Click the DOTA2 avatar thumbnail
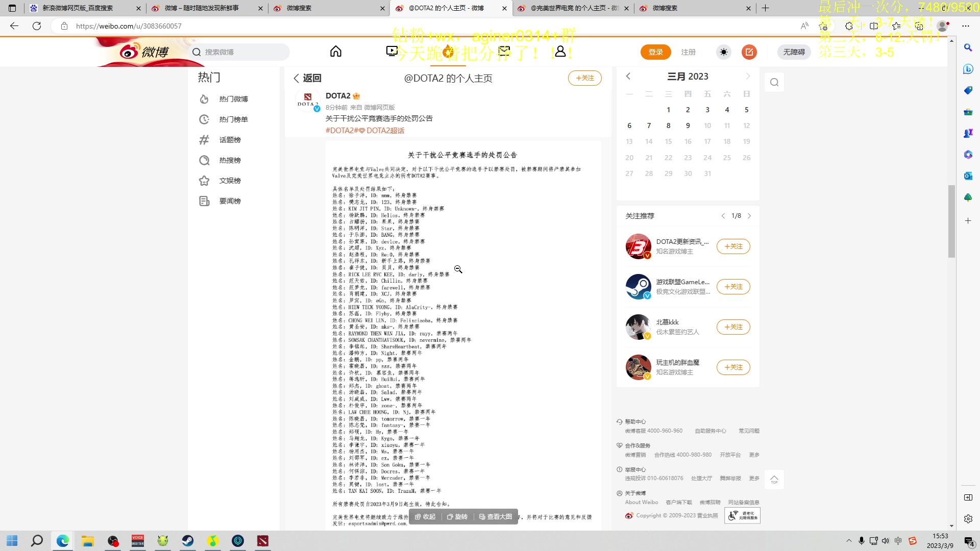 coord(308,99)
